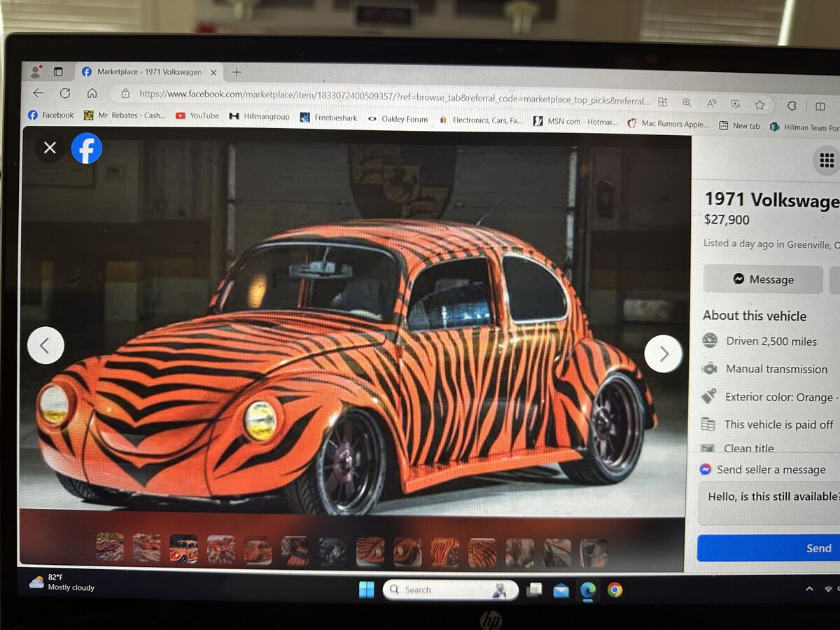Toggle split screen in the browser toolbar
The height and width of the screenshot is (630, 840).
coord(820,106)
